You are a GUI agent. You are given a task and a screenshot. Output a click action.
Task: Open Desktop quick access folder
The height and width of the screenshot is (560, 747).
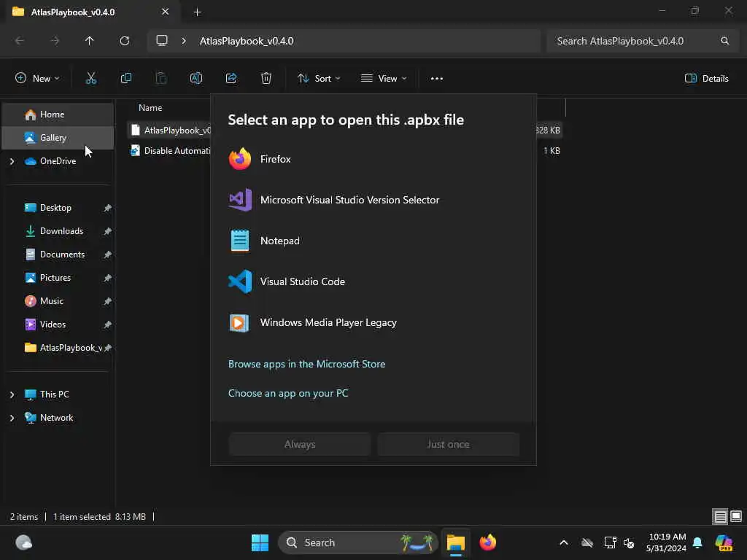click(58, 208)
